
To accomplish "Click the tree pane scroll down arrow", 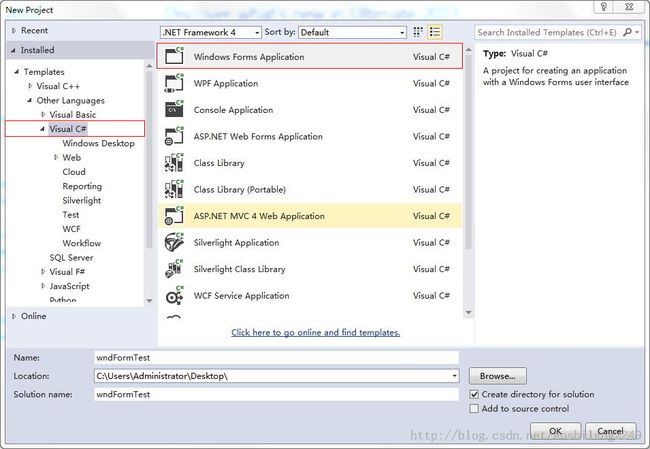I will [x=149, y=301].
